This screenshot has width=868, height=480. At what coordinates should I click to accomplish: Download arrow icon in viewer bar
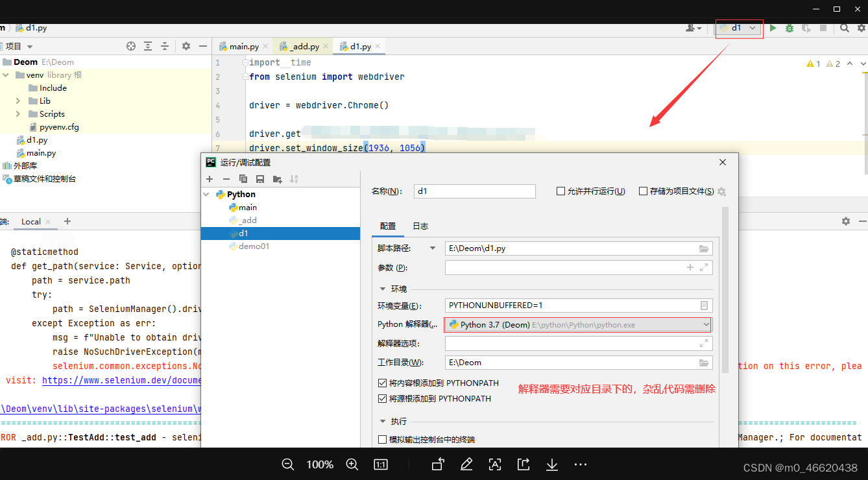(552, 464)
